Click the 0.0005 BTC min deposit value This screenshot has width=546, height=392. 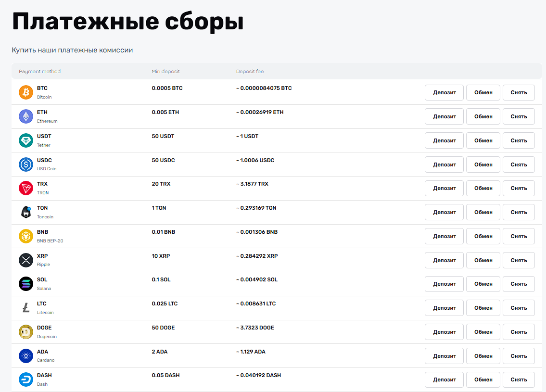click(x=167, y=88)
